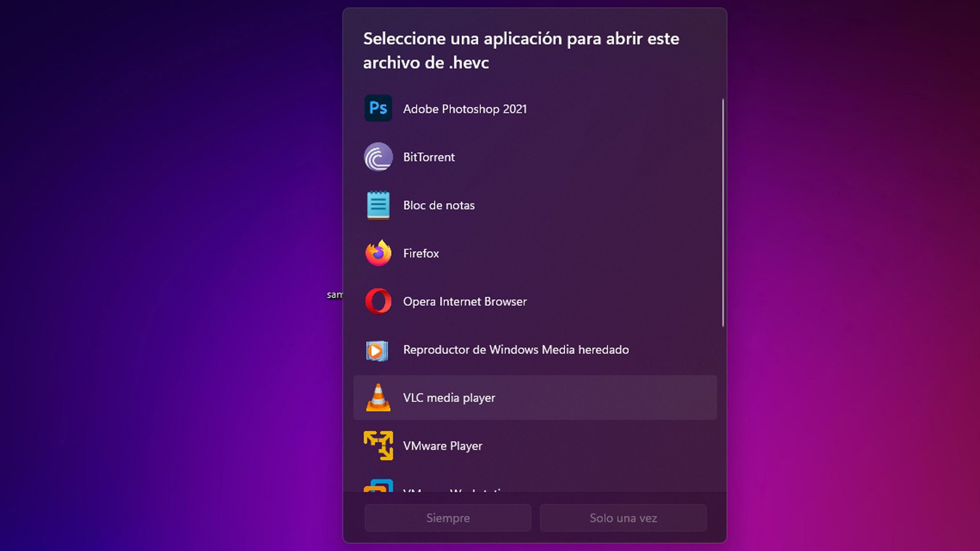Pick the "VMware Player" label
This screenshot has width=980, height=551.
pos(443,446)
